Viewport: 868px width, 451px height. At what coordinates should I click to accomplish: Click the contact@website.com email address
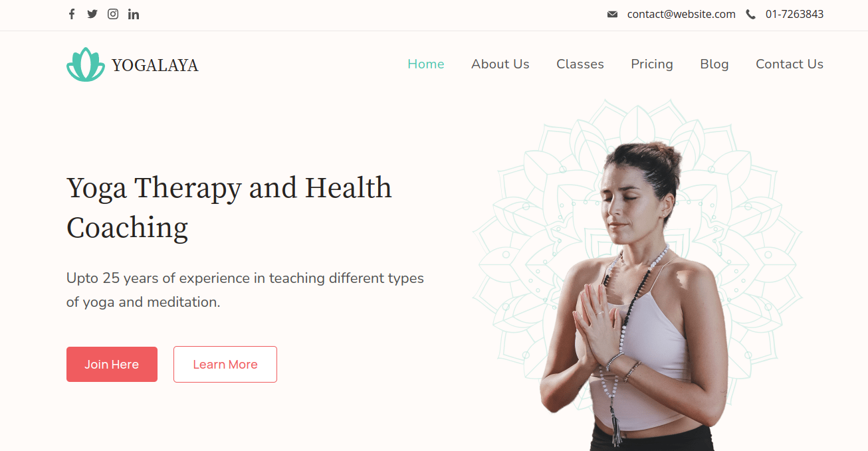(x=681, y=14)
